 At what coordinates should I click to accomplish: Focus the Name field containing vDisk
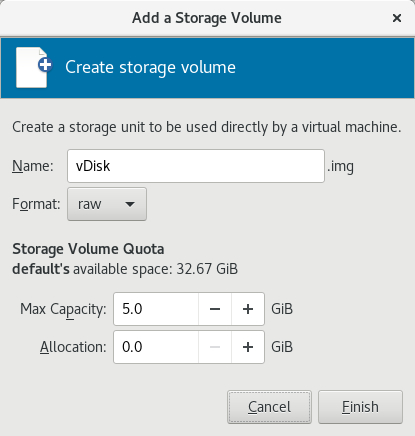click(x=196, y=166)
